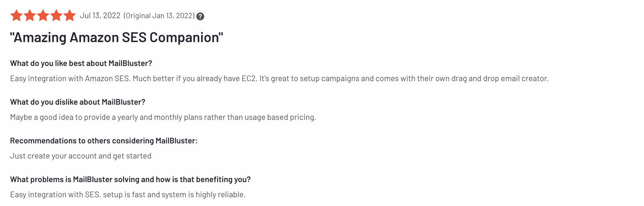Open the question mark help icon

click(200, 16)
